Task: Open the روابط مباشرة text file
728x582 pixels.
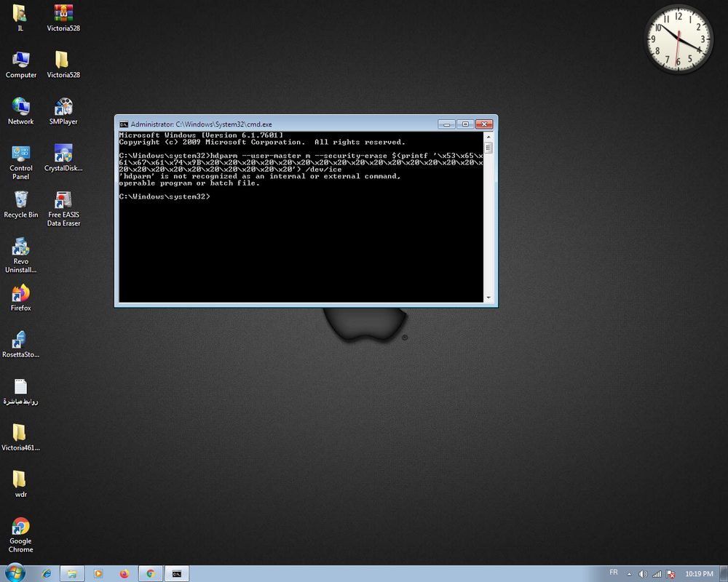Action: (21, 391)
